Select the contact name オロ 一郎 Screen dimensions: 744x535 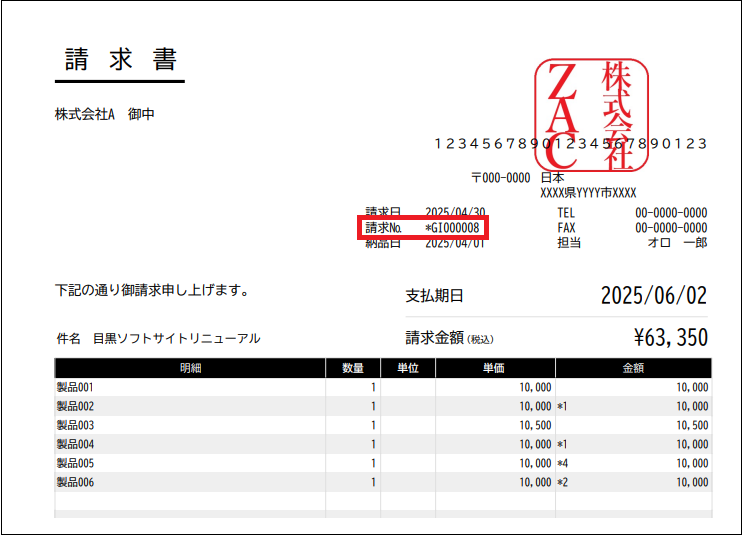(678, 243)
